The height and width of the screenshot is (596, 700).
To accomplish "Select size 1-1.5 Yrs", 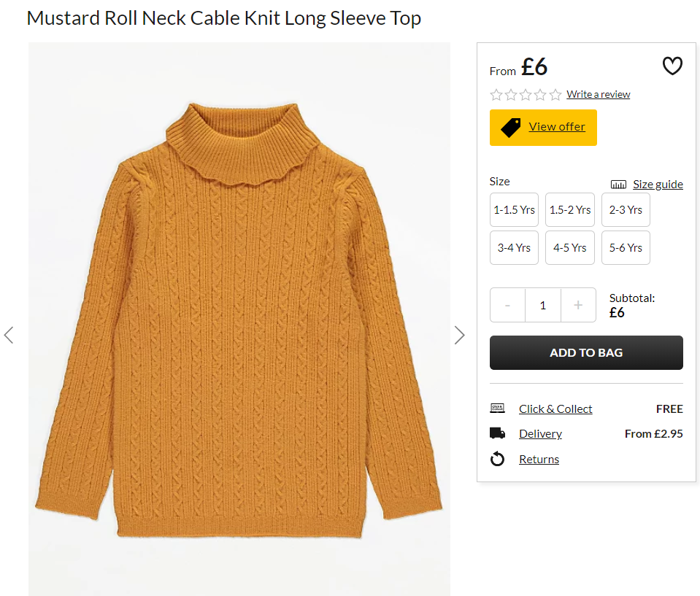I will click(514, 209).
